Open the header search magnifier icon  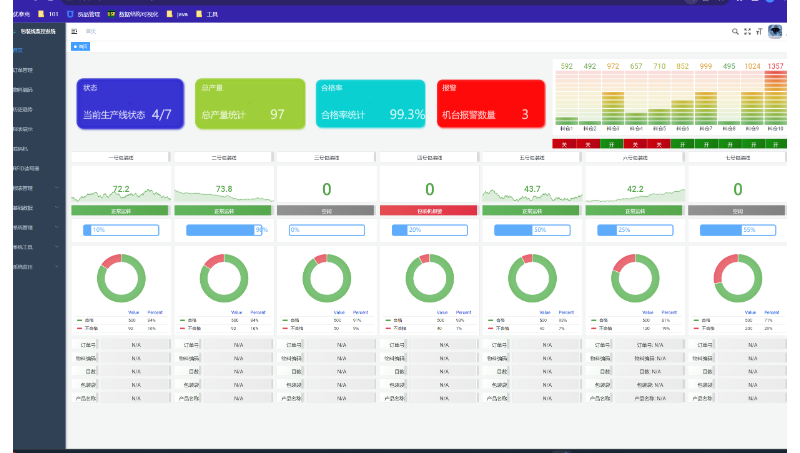pos(735,31)
